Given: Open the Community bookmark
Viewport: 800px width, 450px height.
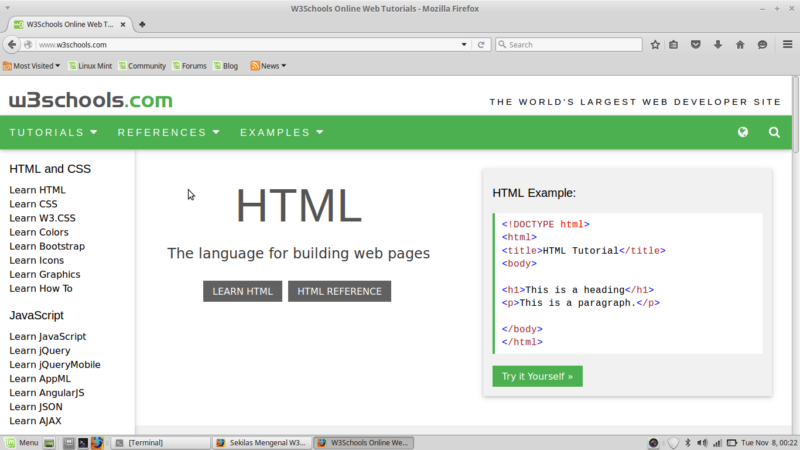Looking at the screenshot, I should coord(142,66).
